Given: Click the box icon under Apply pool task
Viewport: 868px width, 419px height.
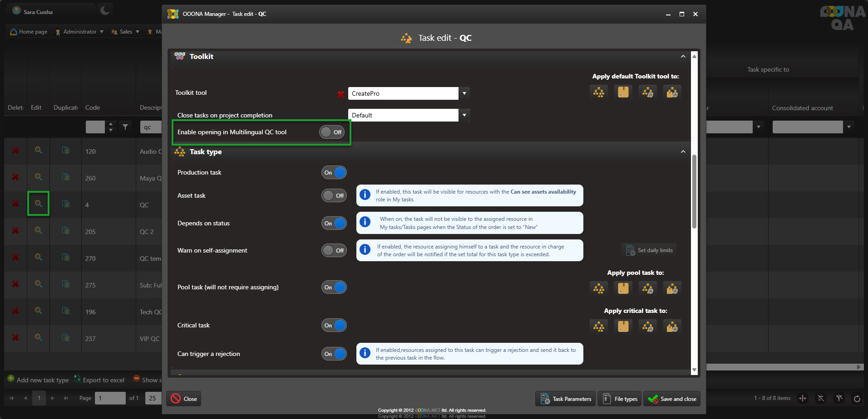Looking at the screenshot, I should (623, 288).
